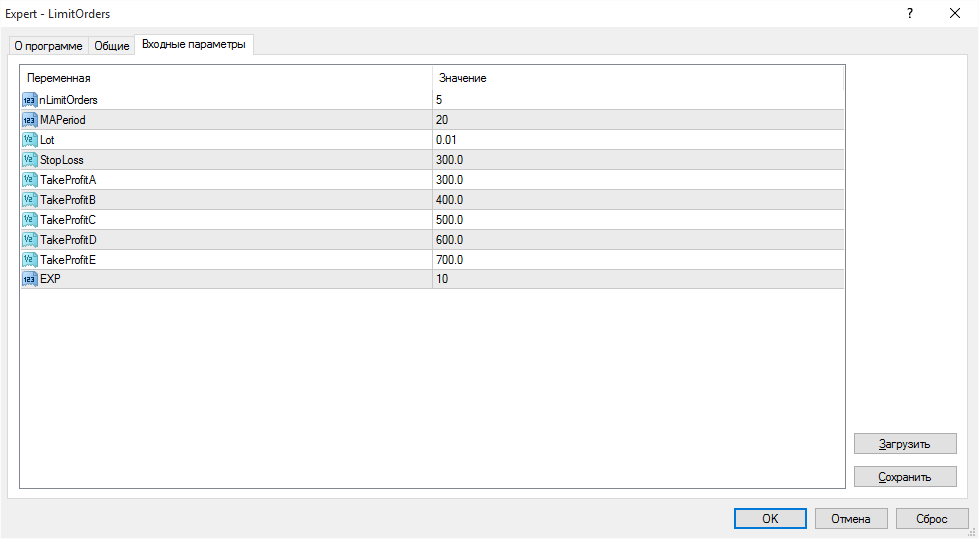980x542 pixels.
Task: Click the 'Значение' column header
Action: [x=637, y=78]
